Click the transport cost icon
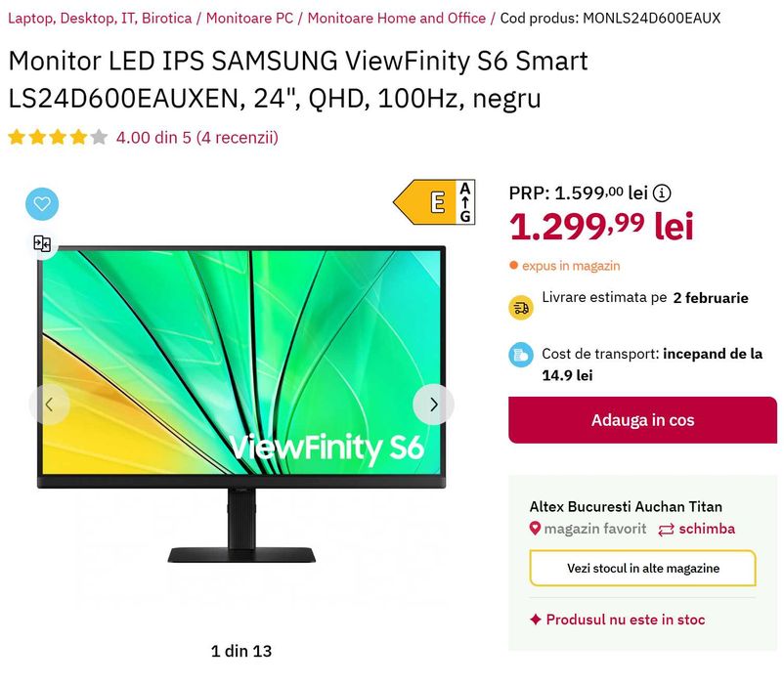Viewport: 784px width, 684px height. pyautogui.click(x=521, y=356)
